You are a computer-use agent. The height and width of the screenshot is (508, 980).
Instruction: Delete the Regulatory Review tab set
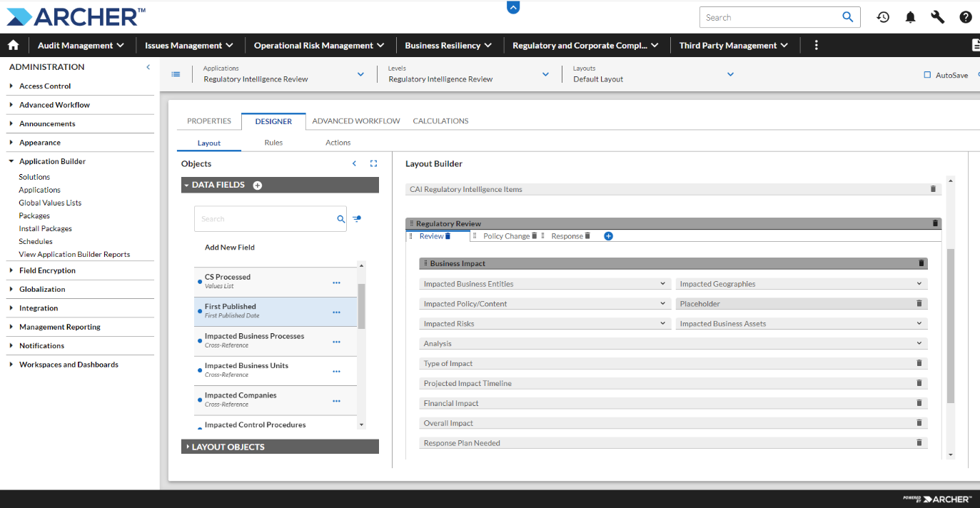click(935, 223)
